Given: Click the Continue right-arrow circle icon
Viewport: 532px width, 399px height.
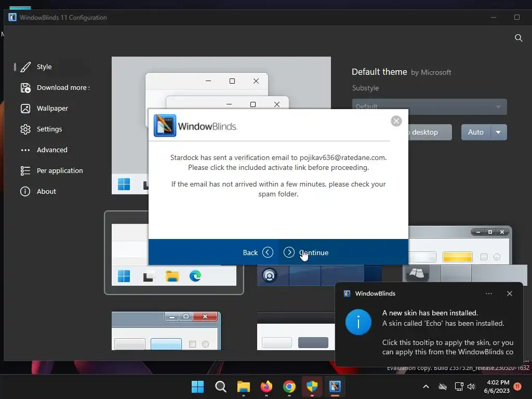Looking at the screenshot, I should [x=289, y=252].
